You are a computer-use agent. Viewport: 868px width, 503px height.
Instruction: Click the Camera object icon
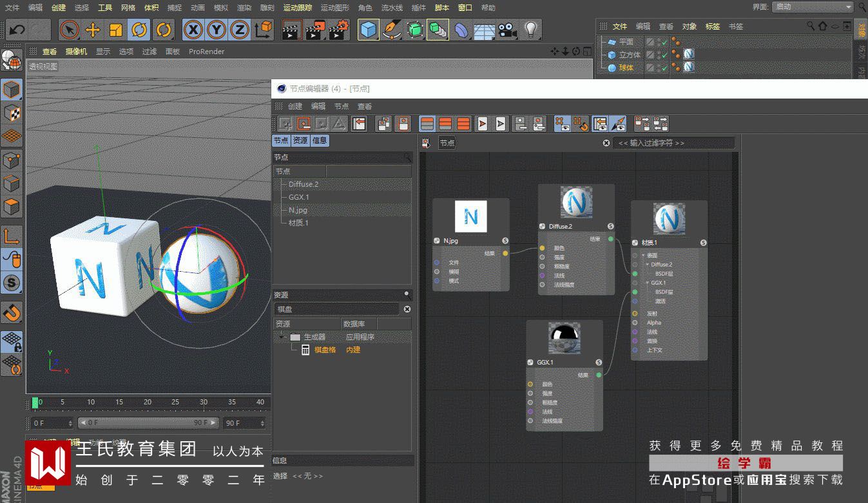(507, 30)
